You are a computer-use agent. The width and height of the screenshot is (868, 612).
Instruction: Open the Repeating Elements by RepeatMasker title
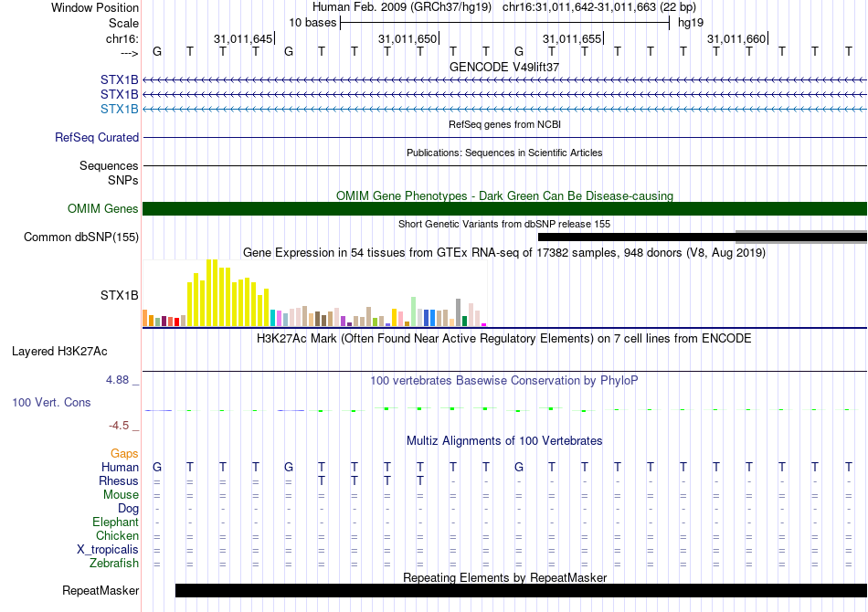(x=504, y=578)
